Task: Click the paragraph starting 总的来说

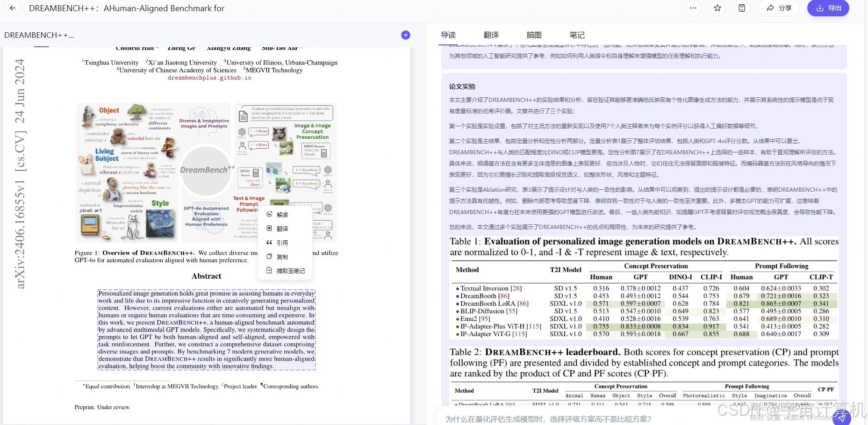Action: (574, 227)
